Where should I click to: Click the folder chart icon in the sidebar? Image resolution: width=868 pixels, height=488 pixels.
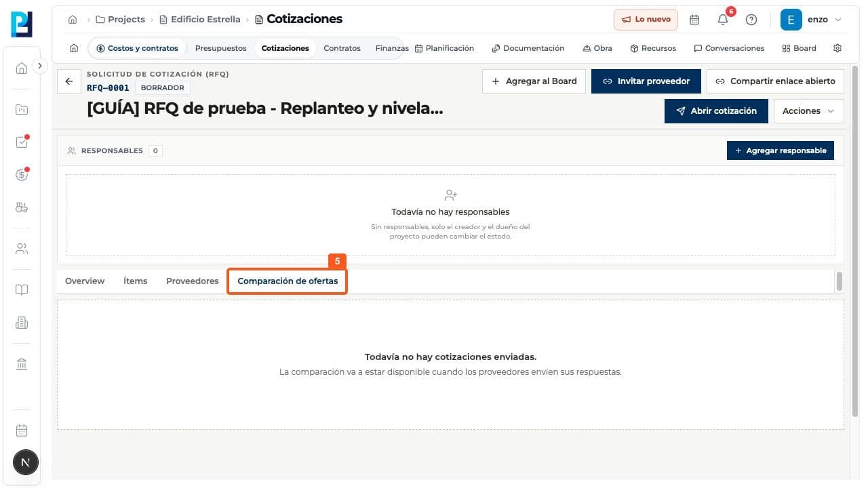22,109
